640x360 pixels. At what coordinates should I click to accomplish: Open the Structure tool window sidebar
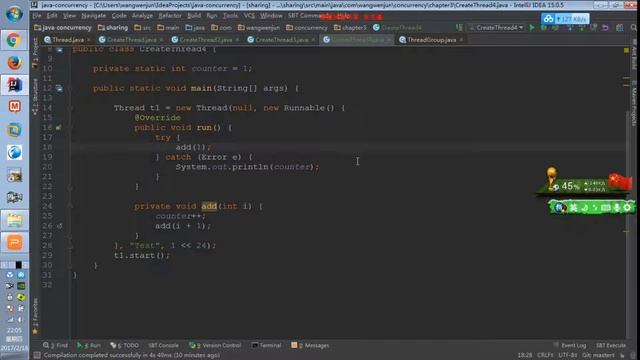click(x=35, y=97)
